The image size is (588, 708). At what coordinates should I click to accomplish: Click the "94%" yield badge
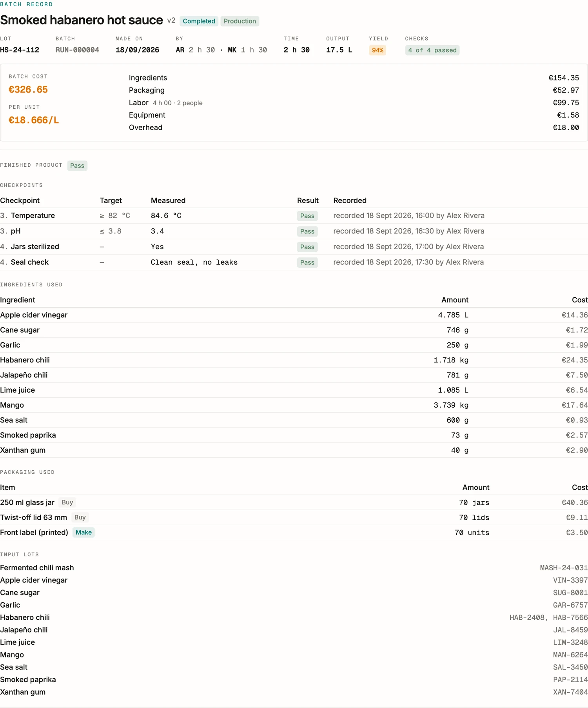tap(377, 50)
